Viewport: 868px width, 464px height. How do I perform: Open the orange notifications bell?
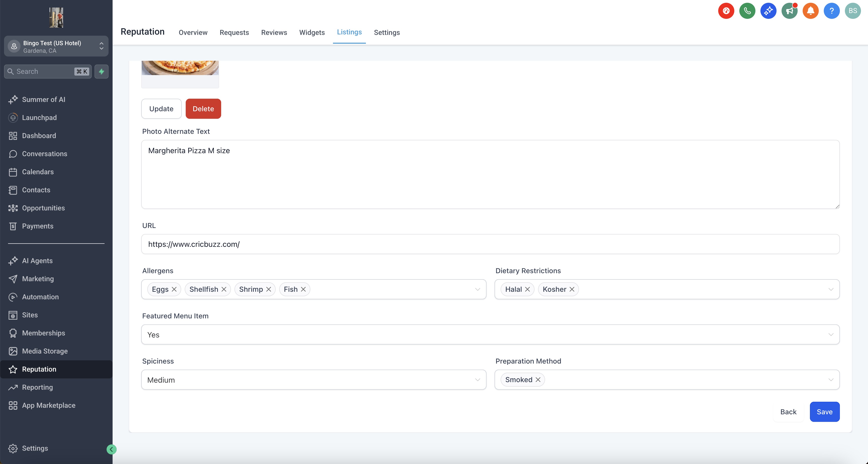pos(810,11)
